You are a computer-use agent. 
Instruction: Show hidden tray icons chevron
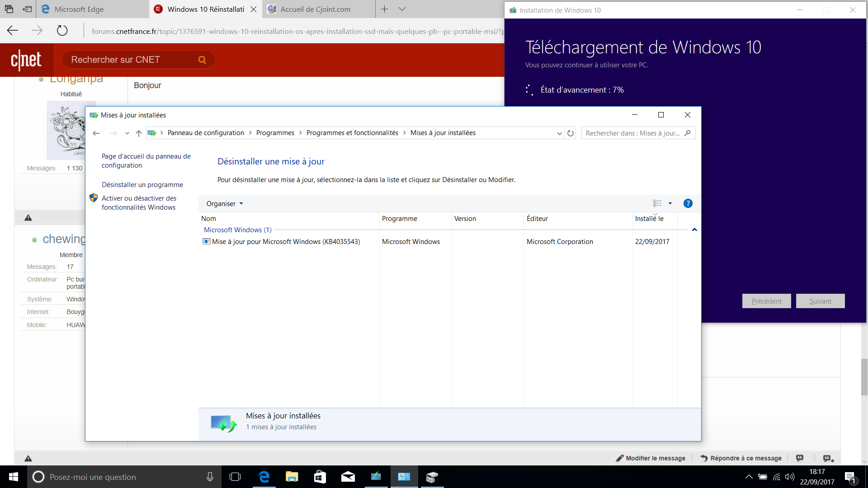[749, 477]
